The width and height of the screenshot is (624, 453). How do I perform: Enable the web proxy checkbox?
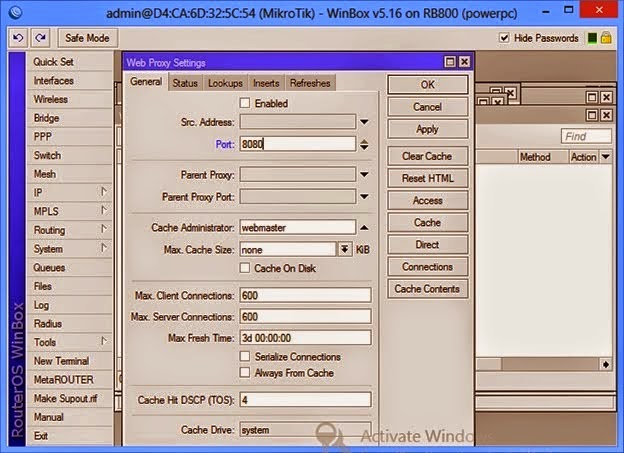(x=245, y=103)
